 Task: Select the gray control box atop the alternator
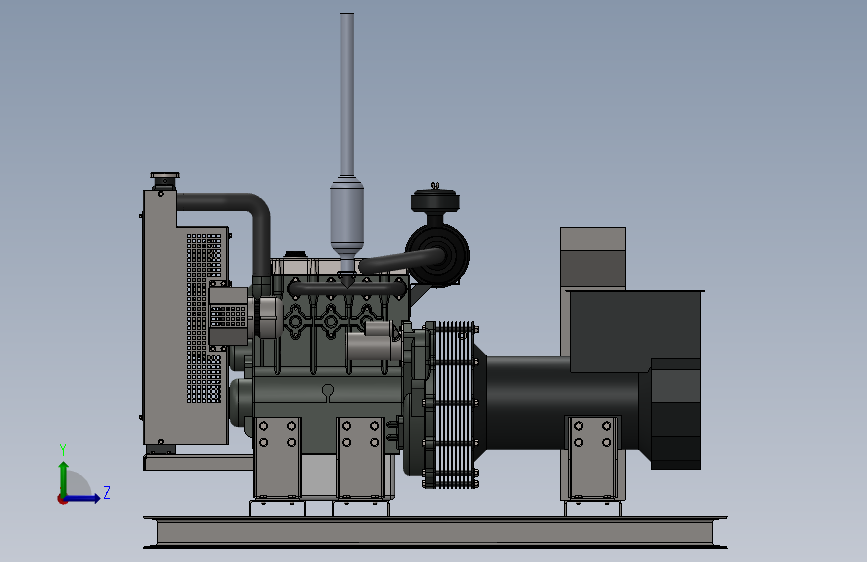[x=593, y=258]
